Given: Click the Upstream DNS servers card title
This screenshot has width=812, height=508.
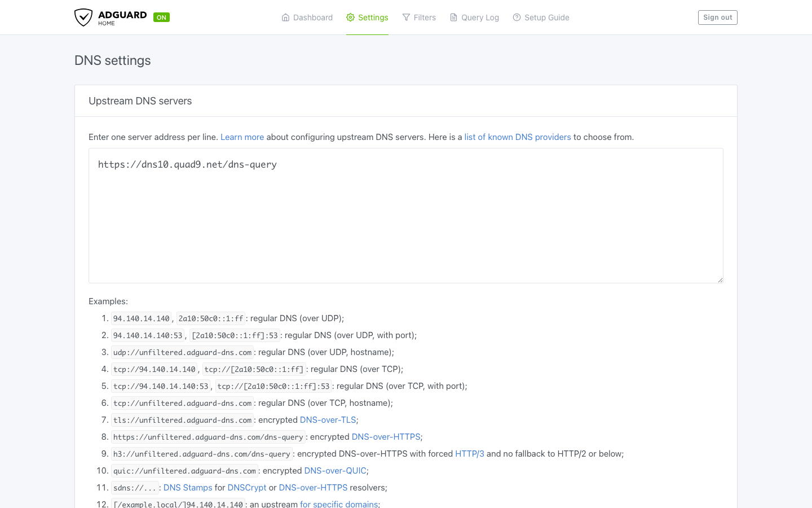Looking at the screenshot, I should (x=140, y=101).
